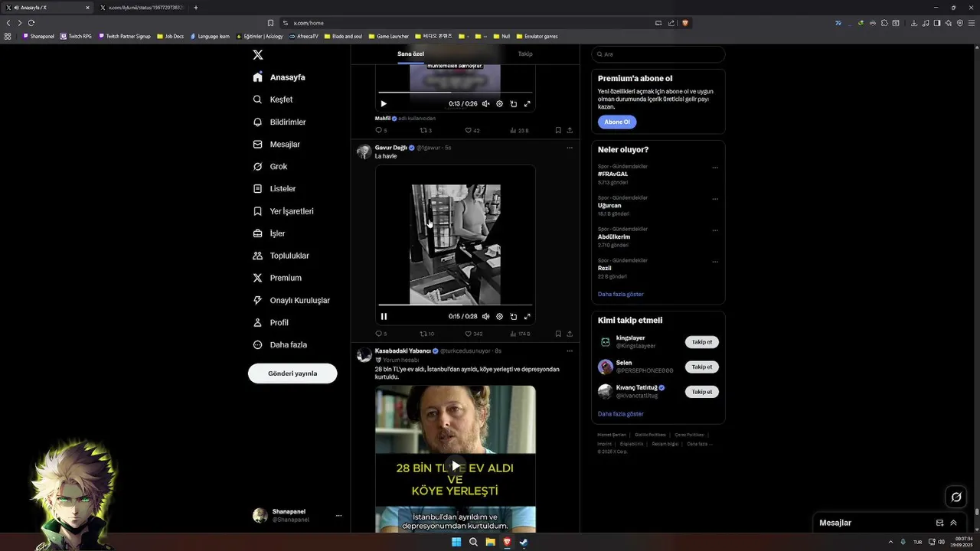Mute the Gavur Dağlı video
The image size is (980, 551).
pyautogui.click(x=485, y=316)
